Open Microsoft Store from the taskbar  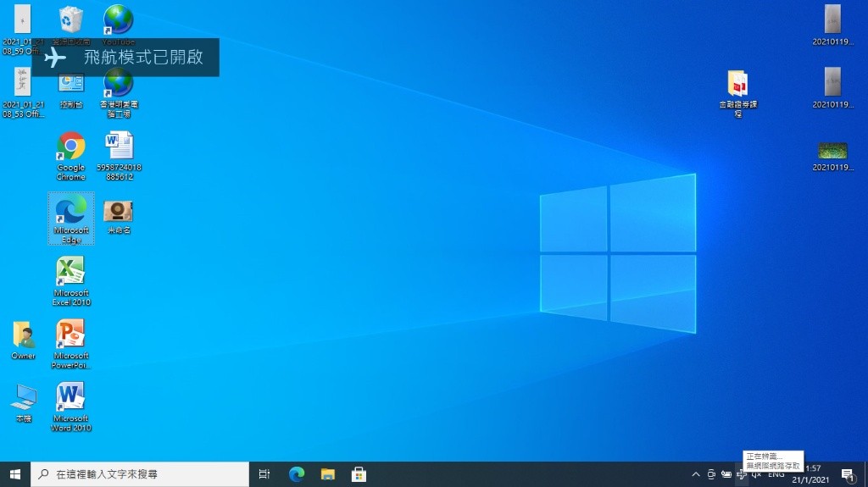pos(359,474)
